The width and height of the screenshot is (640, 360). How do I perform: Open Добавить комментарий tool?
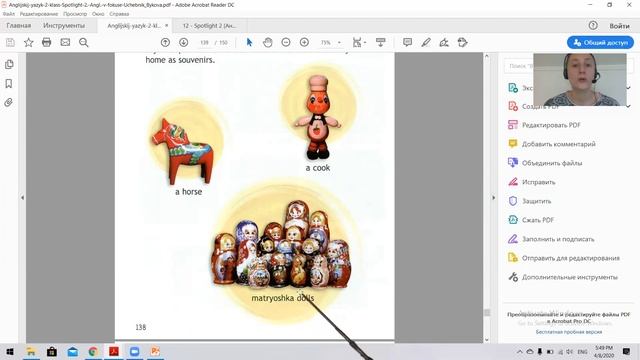(558, 144)
